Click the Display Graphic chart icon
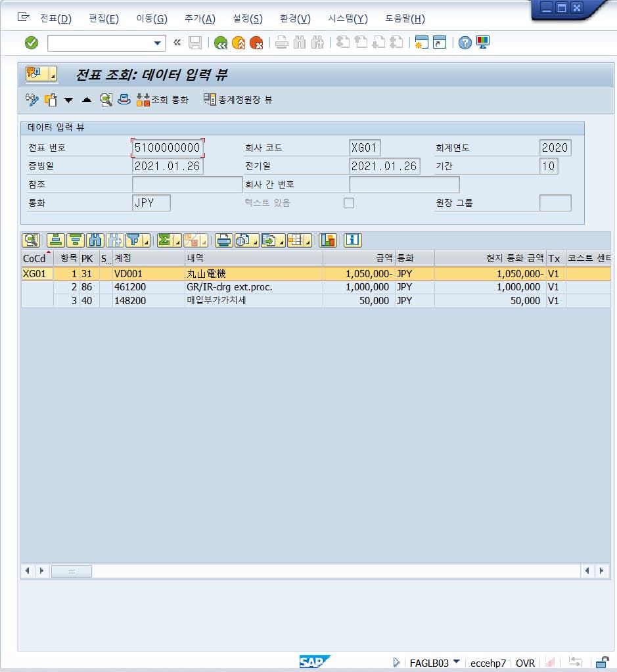The height and width of the screenshot is (672, 617). tap(328, 240)
